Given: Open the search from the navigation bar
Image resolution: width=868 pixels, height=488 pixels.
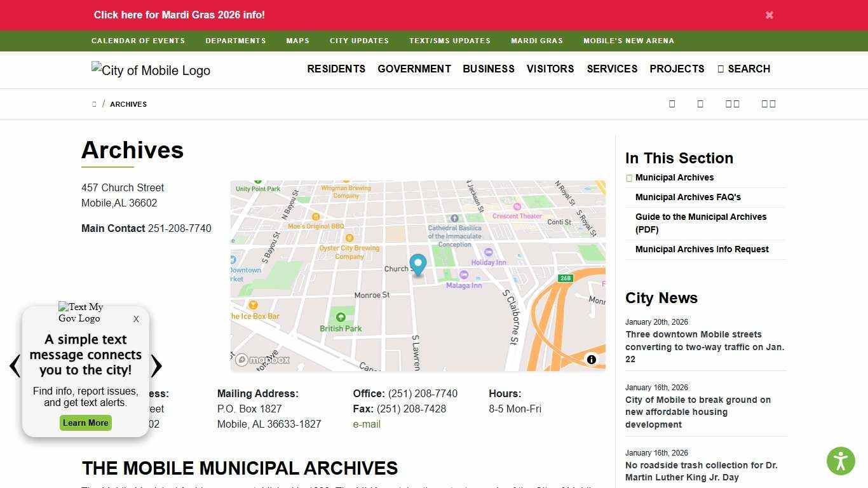Looking at the screenshot, I should coord(743,69).
